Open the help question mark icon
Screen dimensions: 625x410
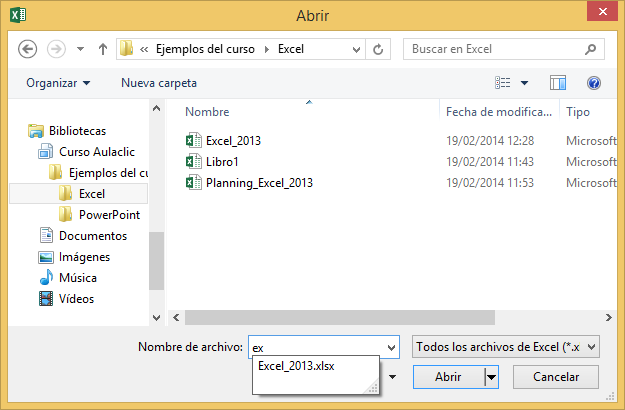(x=593, y=83)
